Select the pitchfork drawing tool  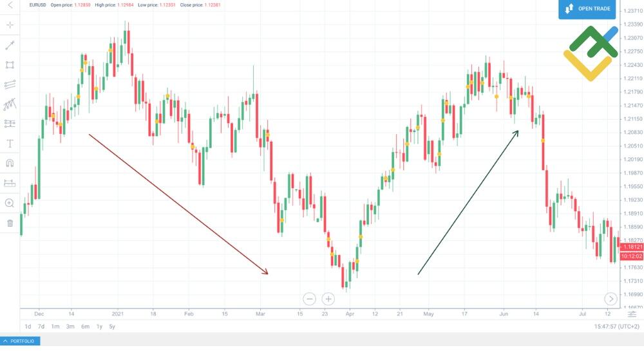(x=10, y=104)
